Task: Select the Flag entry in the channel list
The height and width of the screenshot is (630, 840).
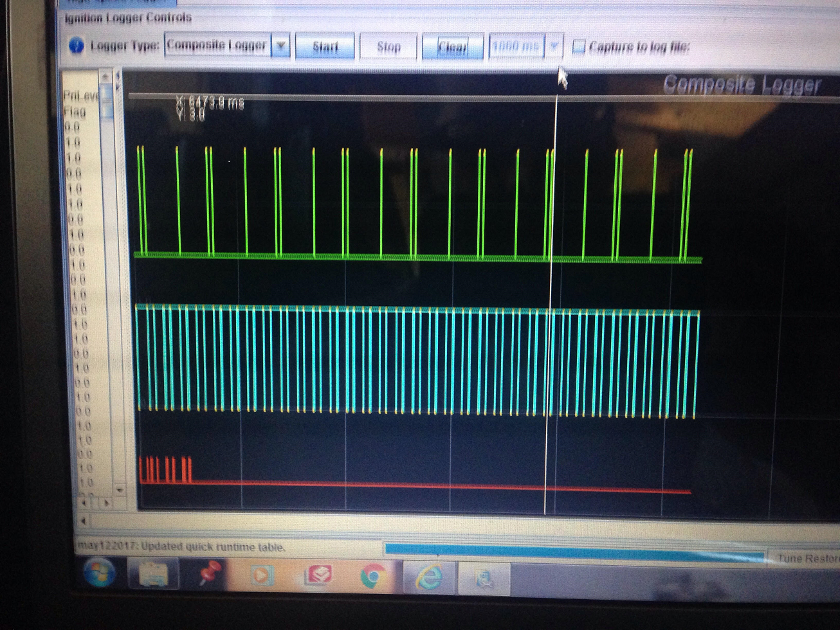Action: 75,111
